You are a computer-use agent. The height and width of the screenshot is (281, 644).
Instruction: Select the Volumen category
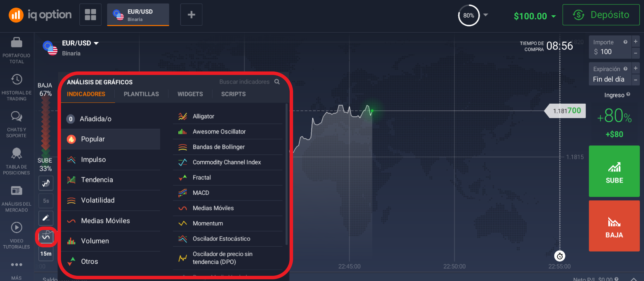[x=111, y=241]
